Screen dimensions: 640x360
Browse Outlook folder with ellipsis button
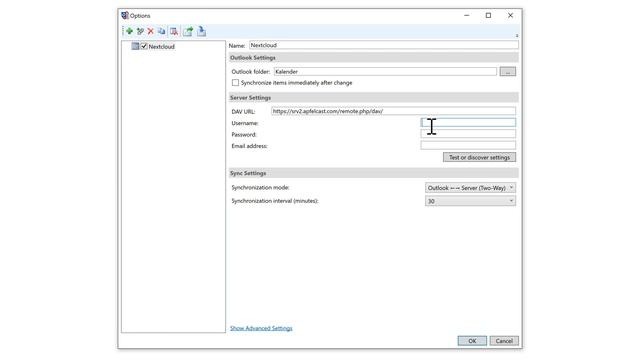point(508,71)
